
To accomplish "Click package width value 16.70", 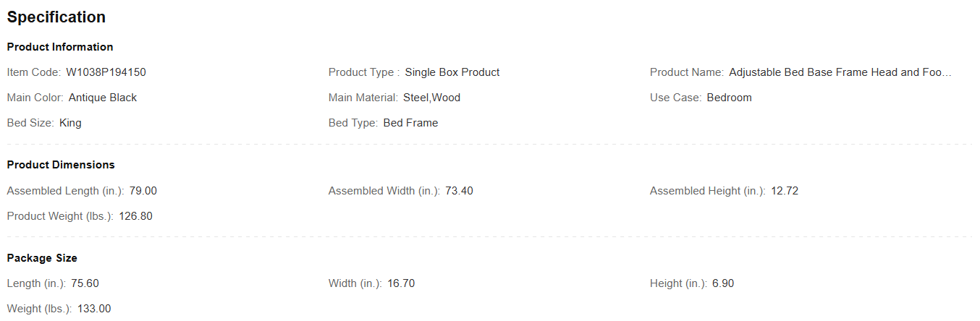I will pos(401,283).
